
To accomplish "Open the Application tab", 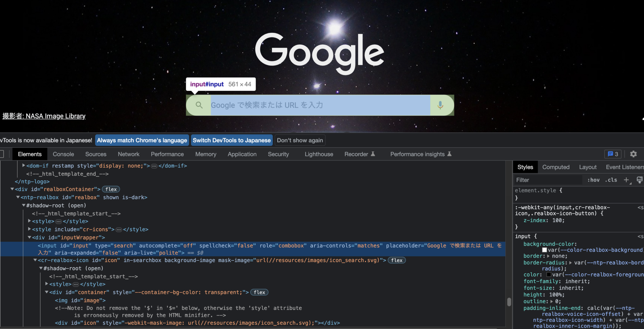I will click(242, 154).
